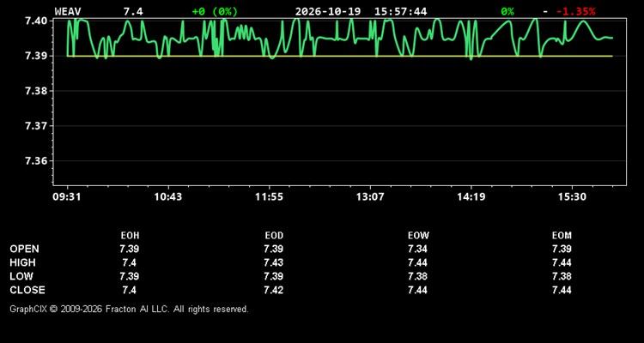
Task: Click the OPEN row label
Action: click(25, 249)
